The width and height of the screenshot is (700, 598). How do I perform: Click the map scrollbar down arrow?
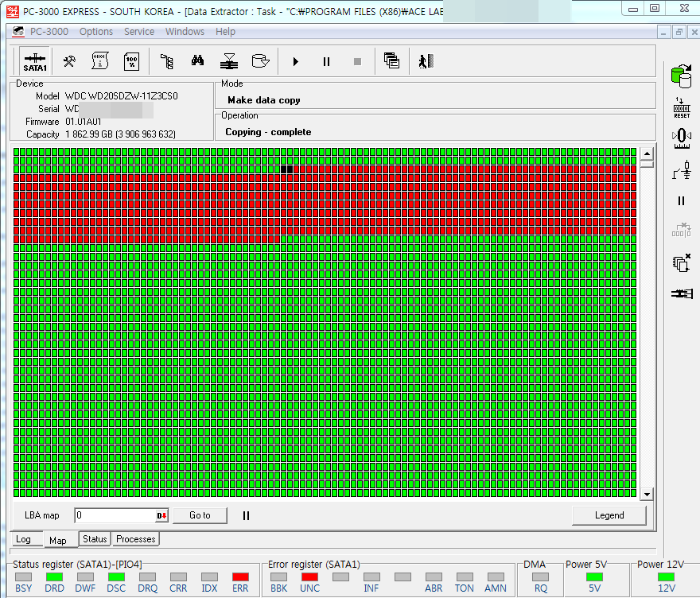(647, 494)
